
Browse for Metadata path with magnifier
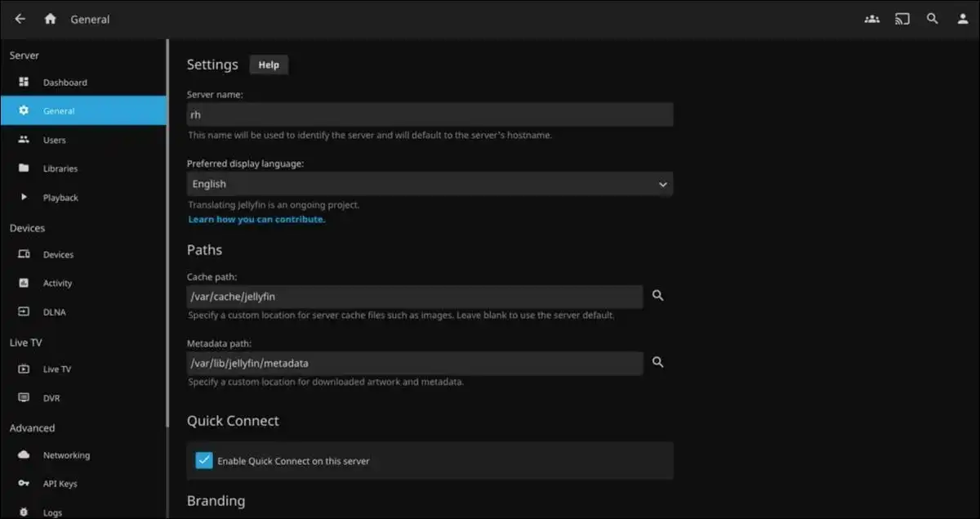[658, 362]
